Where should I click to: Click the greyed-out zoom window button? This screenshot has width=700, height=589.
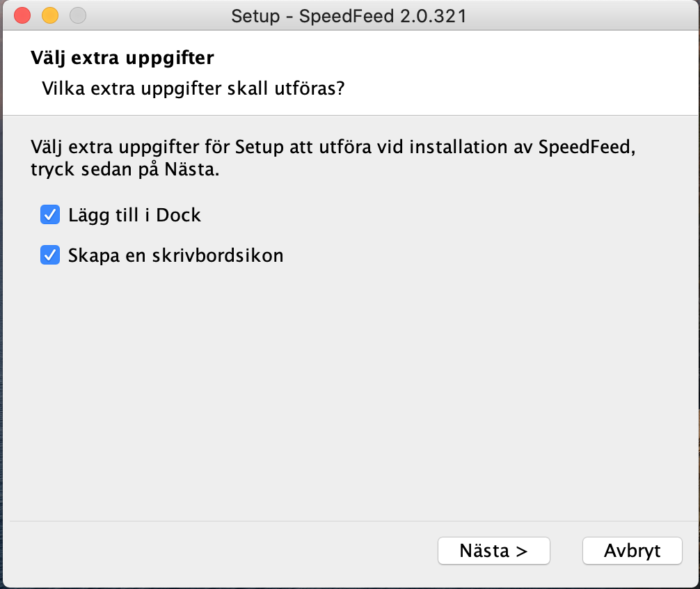(x=78, y=15)
